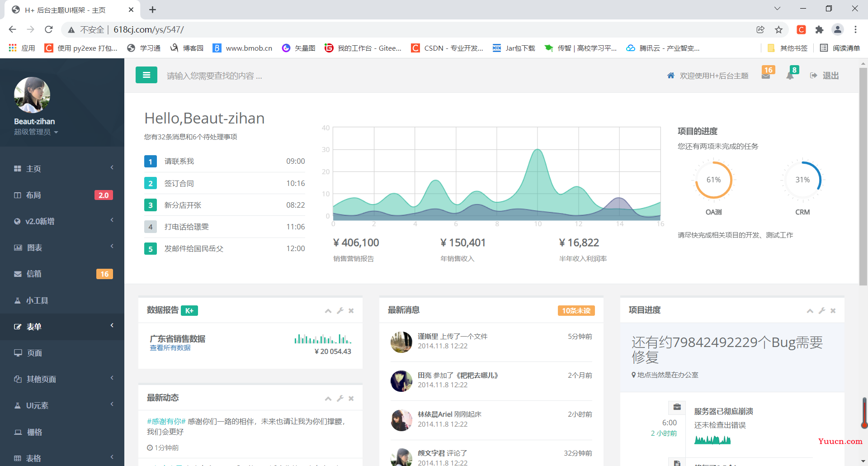Click the CRM 31% progress ring
The width and height of the screenshot is (868, 466).
[x=802, y=180]
